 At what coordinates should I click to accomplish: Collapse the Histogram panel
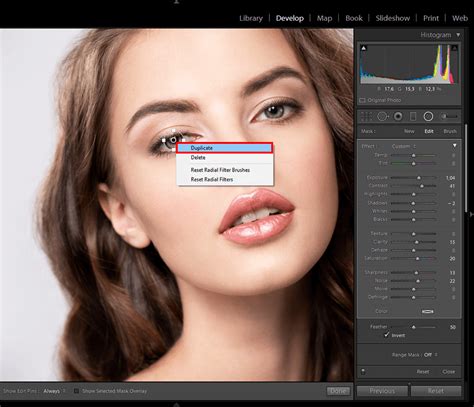pyautogui.click(x=458, y=35)
